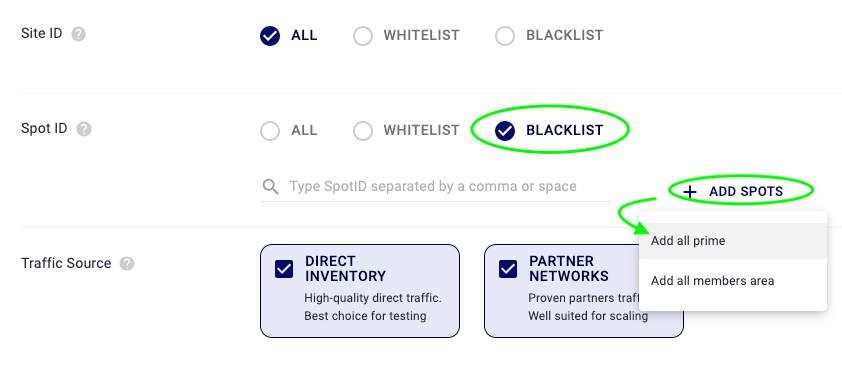Viewport: 842px width, 366px height.
Task: Focus the Type SpotID input field
Action: pyautogui.click(x=433, y=187)
